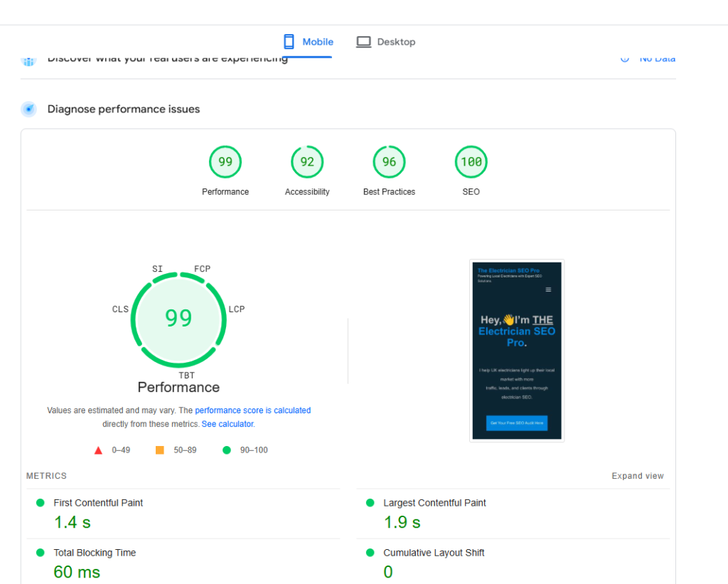Switch to the Desktop tab
Screen dimensions: 728x584
pos(386,42)
